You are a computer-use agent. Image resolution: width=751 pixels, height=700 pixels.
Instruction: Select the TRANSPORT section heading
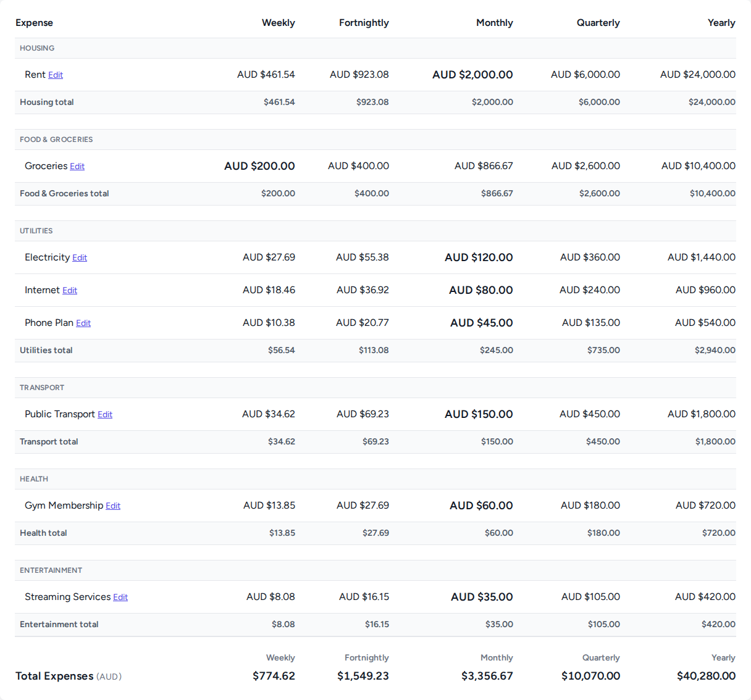coord(42,388)
